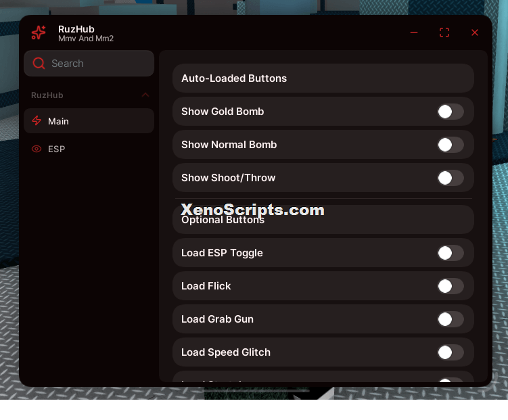Click the Load Flick label
The height and width of the screenshot is (420, 508).
point(206,286)
